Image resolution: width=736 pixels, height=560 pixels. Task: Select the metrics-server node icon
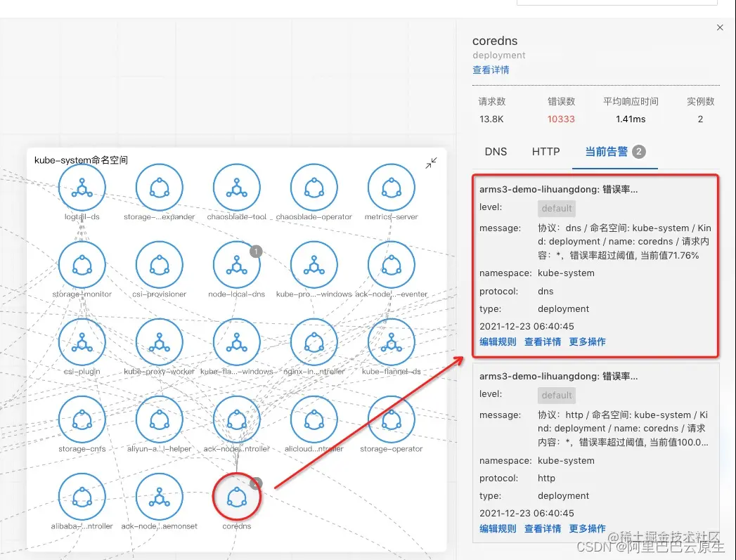click(x=392, y=187)
